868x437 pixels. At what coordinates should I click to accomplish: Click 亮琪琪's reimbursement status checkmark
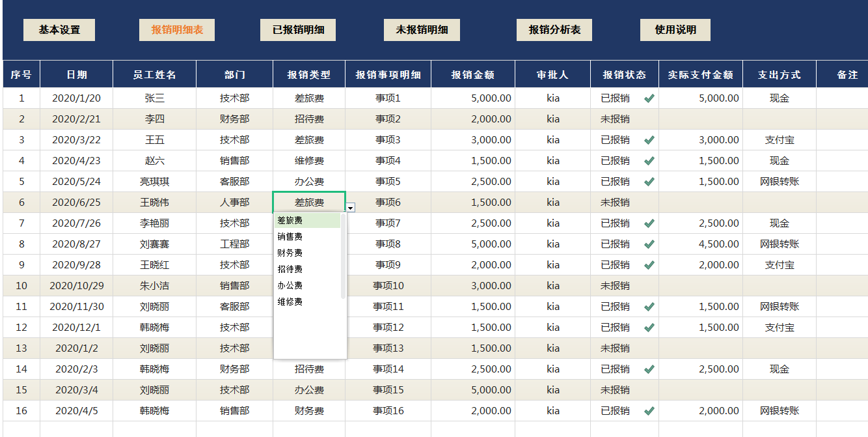tap(648, 181)
